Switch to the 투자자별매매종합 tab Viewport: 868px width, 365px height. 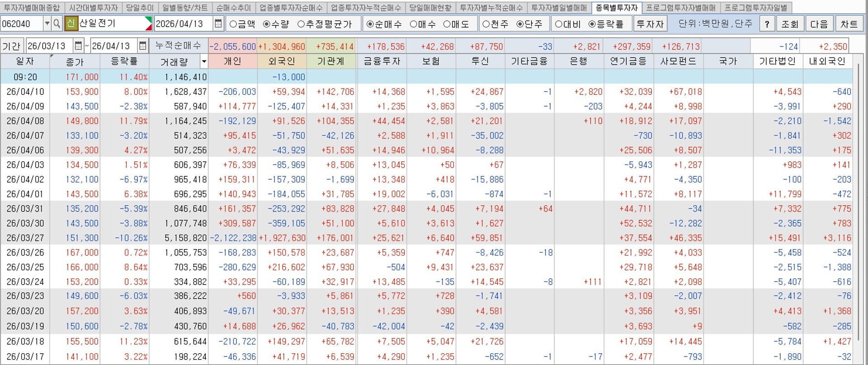pyautogui.click(x=32, y=8)
